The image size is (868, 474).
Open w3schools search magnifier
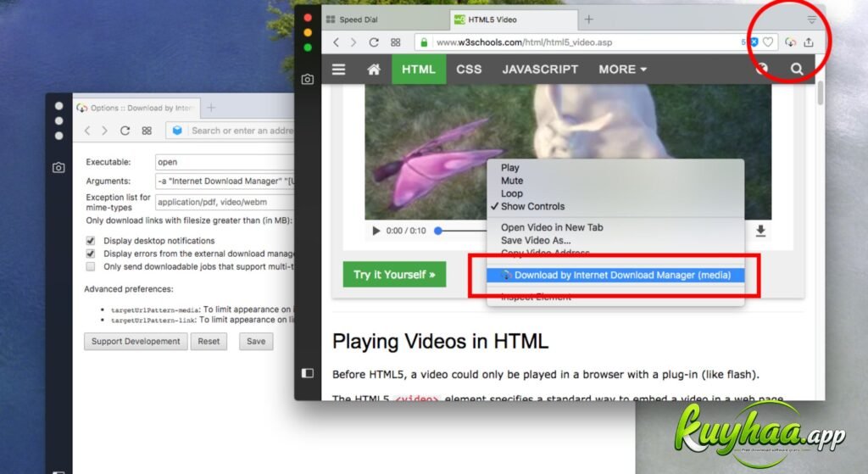(797, 69)
